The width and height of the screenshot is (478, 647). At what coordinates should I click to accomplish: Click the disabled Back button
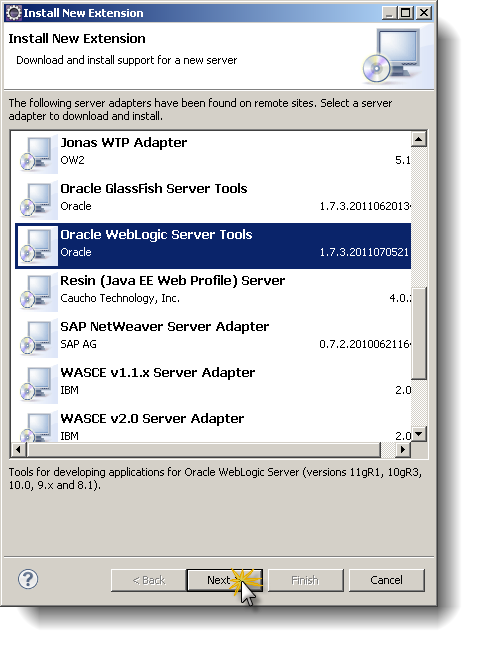pyautogui.click(x=149, y=580)
